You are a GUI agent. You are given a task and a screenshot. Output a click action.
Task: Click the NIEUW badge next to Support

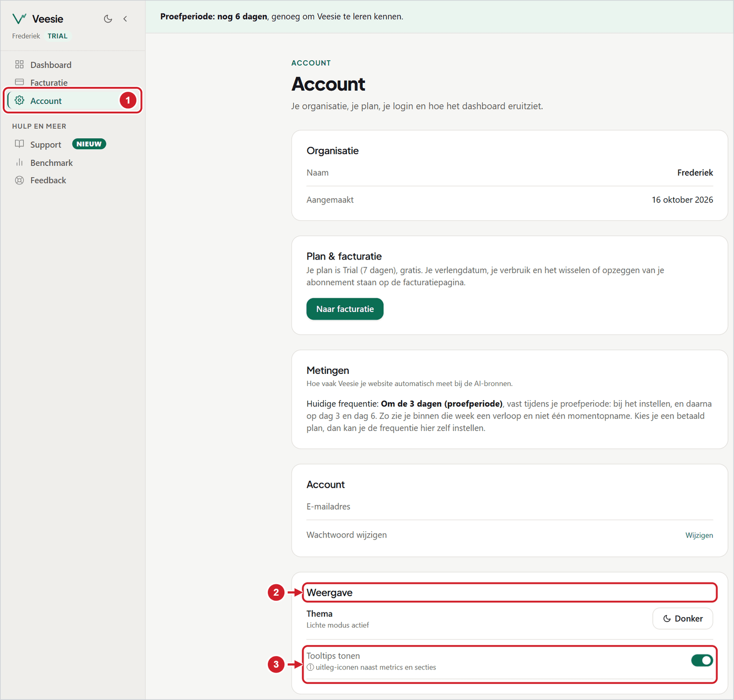click(x=89, y=144)
